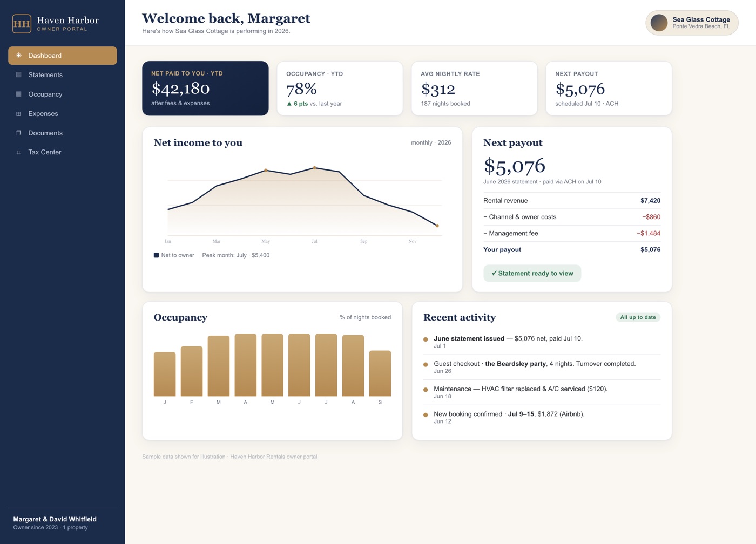Click the December end data point
Viewport: 756px width, 544px height.
[437, 226]
